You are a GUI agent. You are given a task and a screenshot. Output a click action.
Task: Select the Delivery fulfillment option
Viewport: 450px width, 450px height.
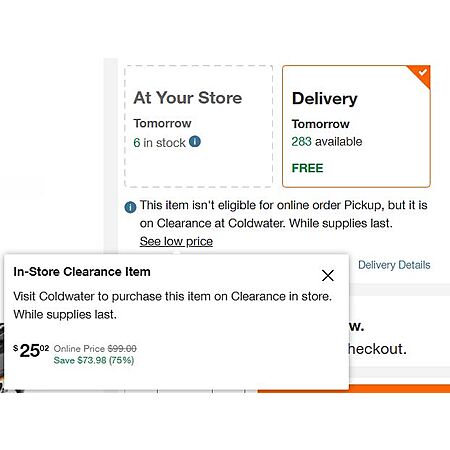coord(356,126)
